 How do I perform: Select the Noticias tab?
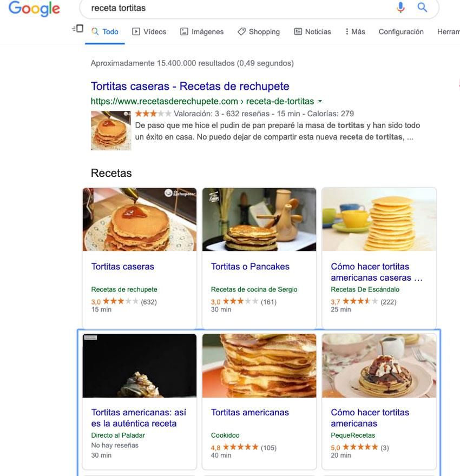click(x=313, y=31)
